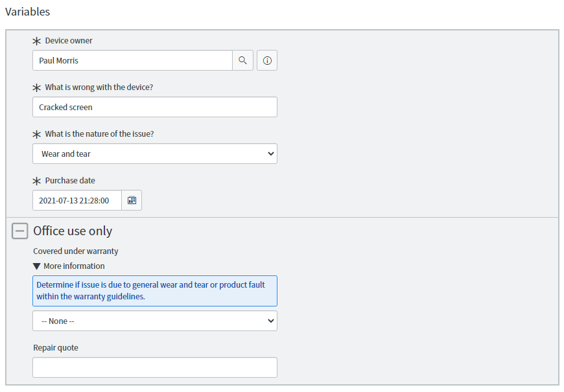564x392 pixels.
Task: Open the nature of the issue dropdown
Action: pos(155,154)
